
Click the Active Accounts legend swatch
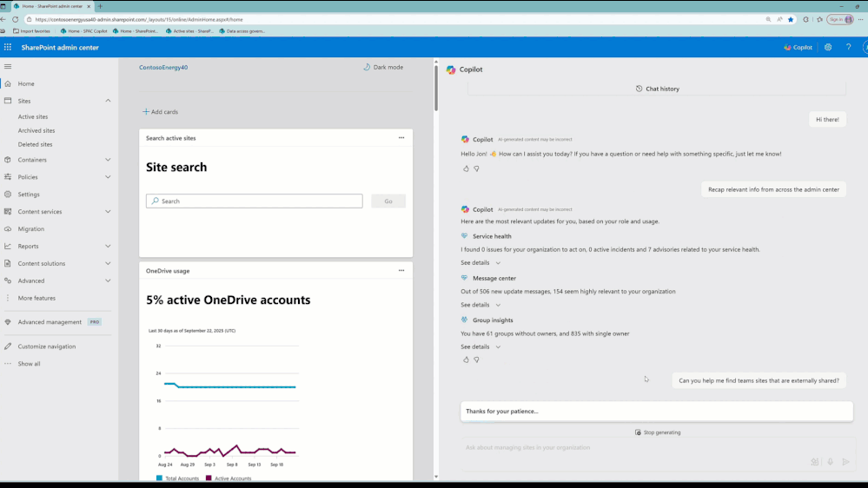(209, 478)
